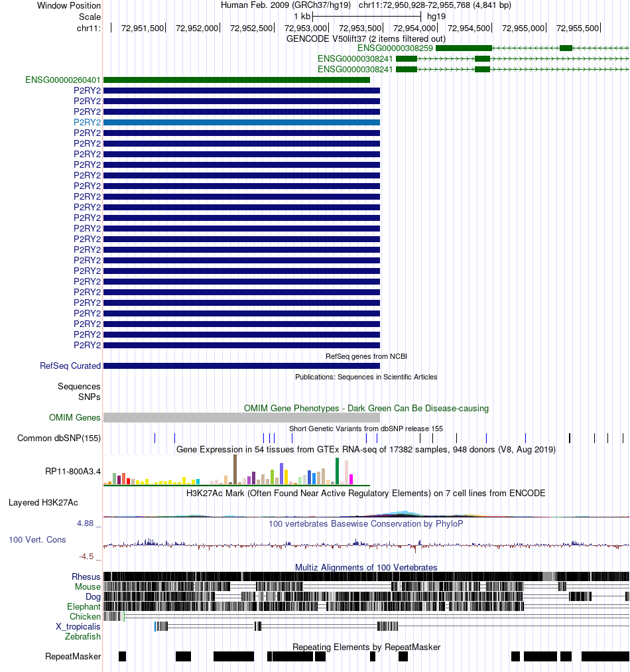Click the RepeatMasker track label
The width and height of the screenshot is (630, 672).
point(73,656)
